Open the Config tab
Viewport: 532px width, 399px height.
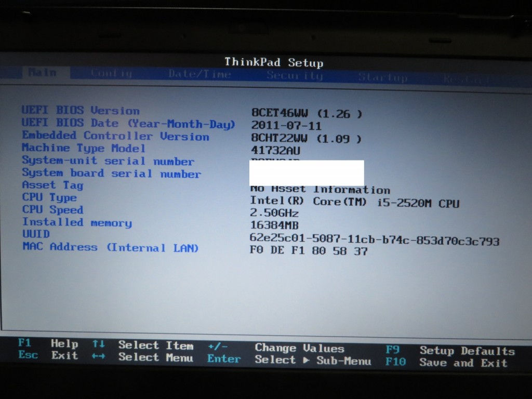tap(111, 73)
